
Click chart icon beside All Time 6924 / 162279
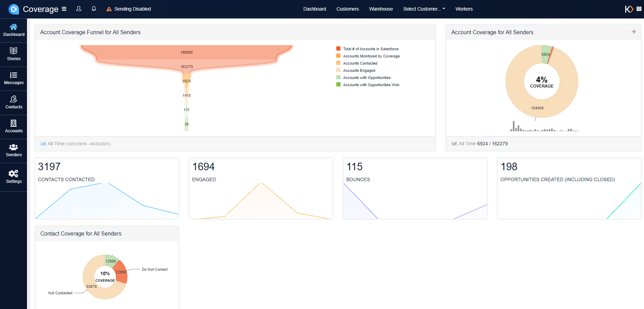tap(454, 144)
